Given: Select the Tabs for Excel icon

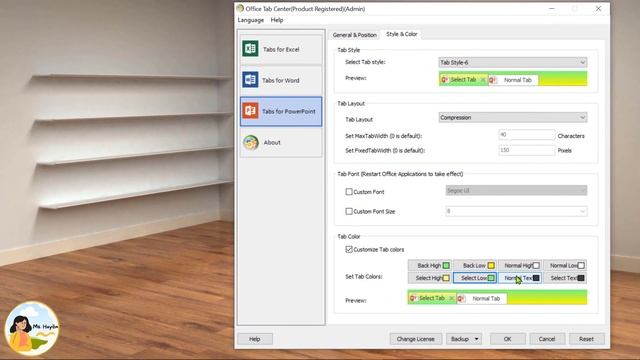Looking at the screenshot, I should point(250,49).
